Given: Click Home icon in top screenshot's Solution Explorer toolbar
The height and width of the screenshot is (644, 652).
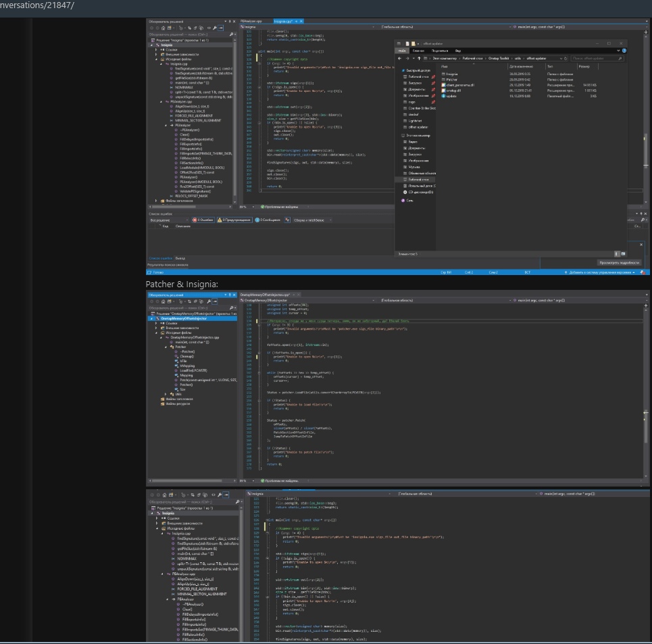Looking at the screenshot, I should pos(163,28).
